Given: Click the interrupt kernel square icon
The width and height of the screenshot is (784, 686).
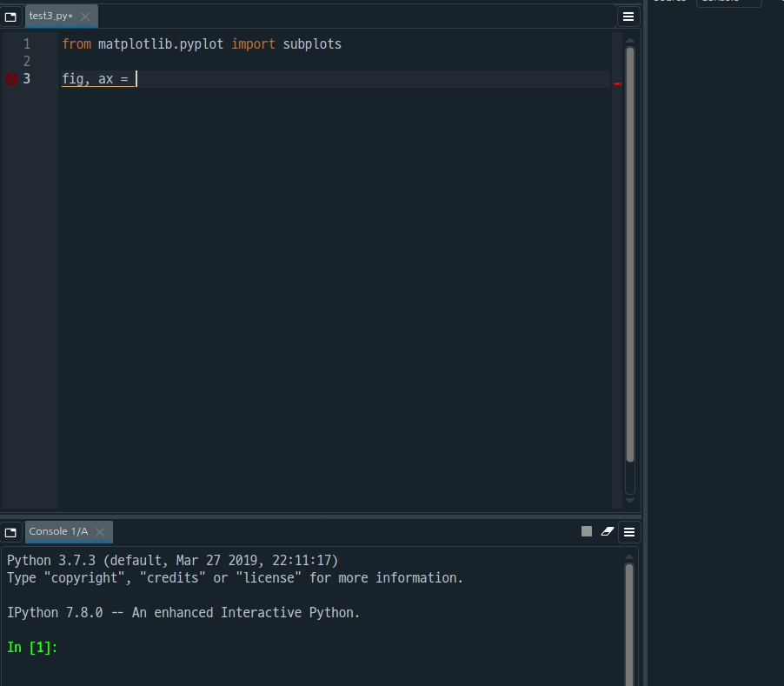Looking at the screenshot, I should [x=586, y=531].
